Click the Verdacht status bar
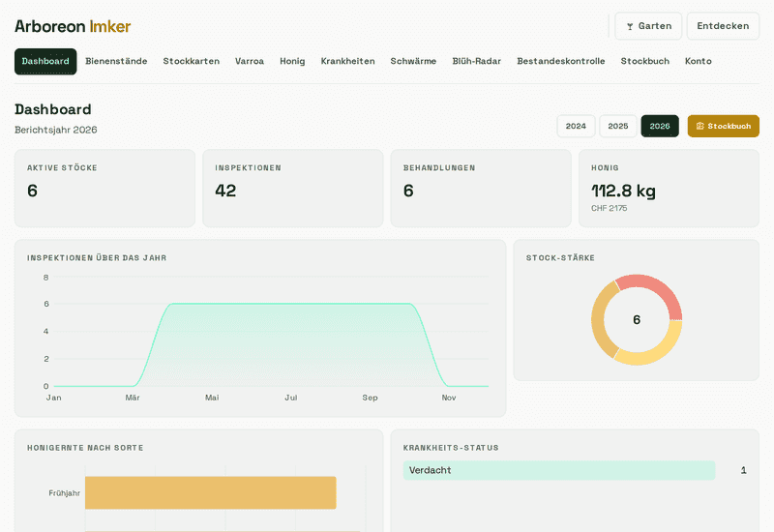774x532 pixels. coord(559,470)
